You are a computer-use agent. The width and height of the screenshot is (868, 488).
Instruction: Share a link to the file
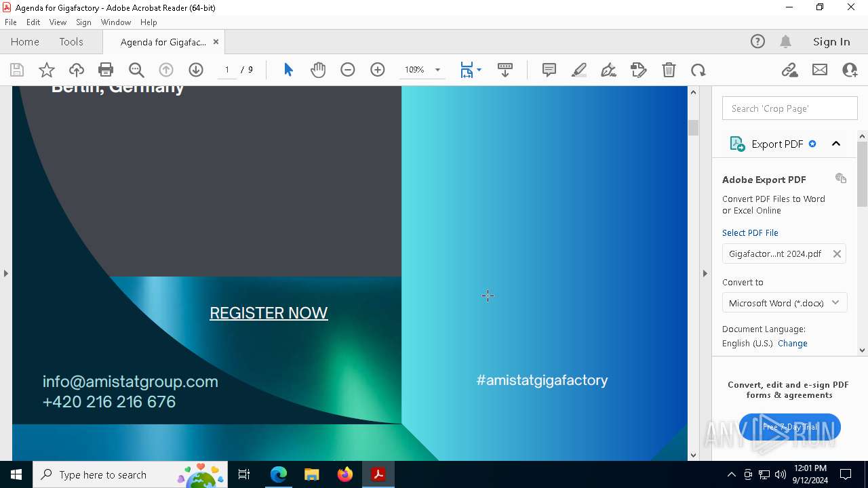click(790, 70)
